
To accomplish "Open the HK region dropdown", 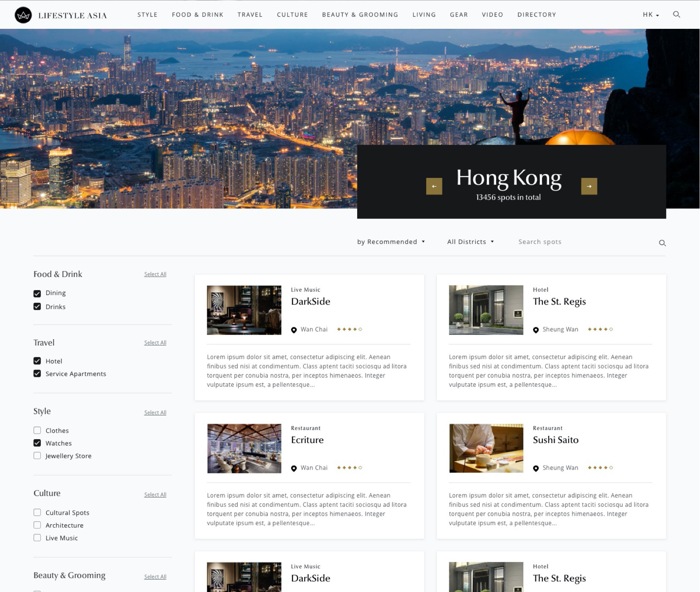I will tap(651, 15).
